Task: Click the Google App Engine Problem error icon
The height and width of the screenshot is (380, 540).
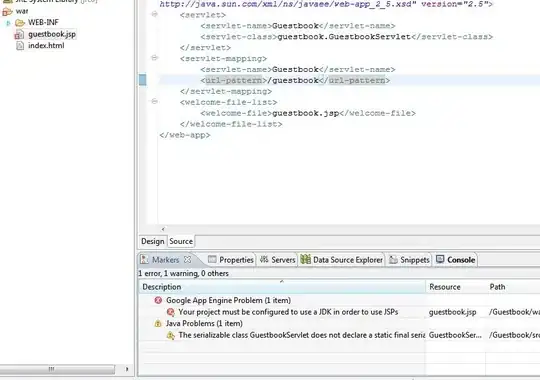Action: [x=158, y=300]
